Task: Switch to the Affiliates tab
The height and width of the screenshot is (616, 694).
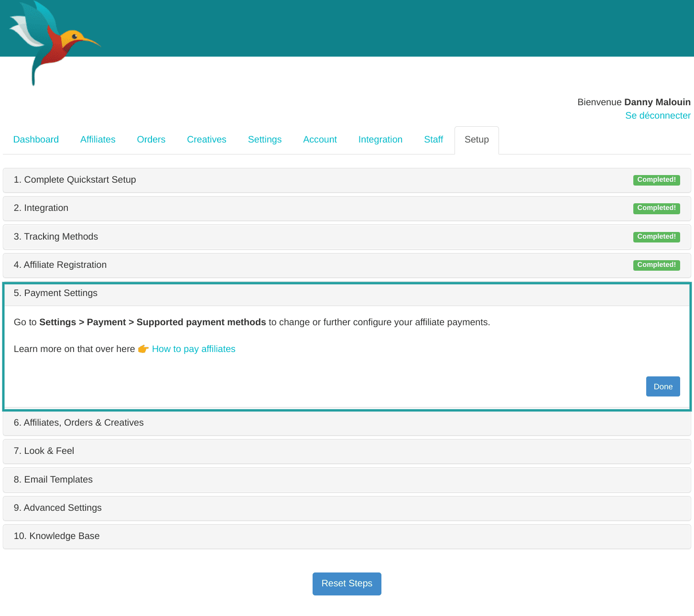Action: (98, 140)
